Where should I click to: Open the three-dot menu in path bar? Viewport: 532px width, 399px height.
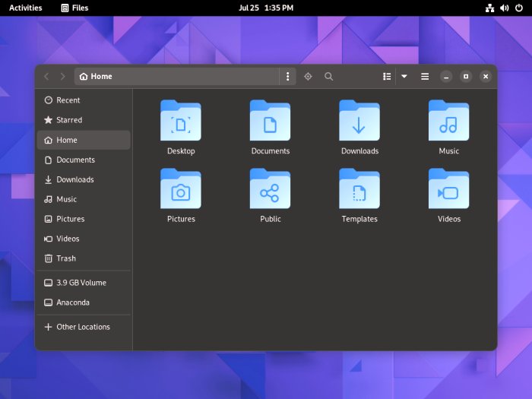[x=288, y=76]
